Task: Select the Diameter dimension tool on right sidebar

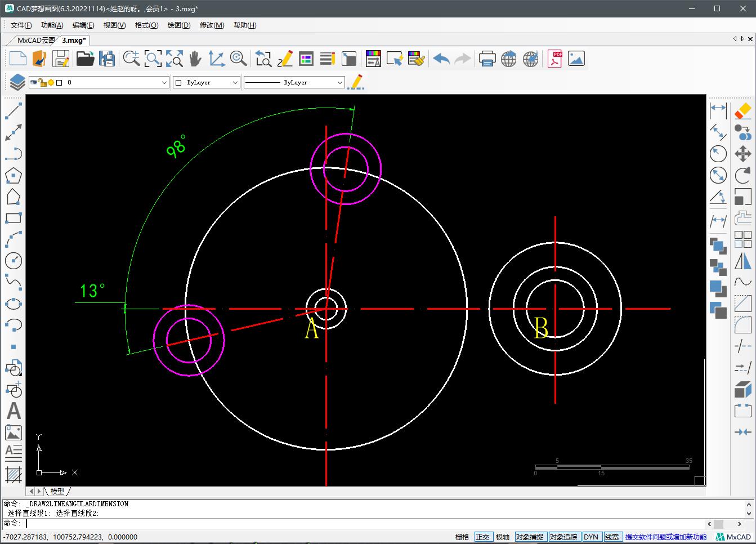Action: point(718,176)
